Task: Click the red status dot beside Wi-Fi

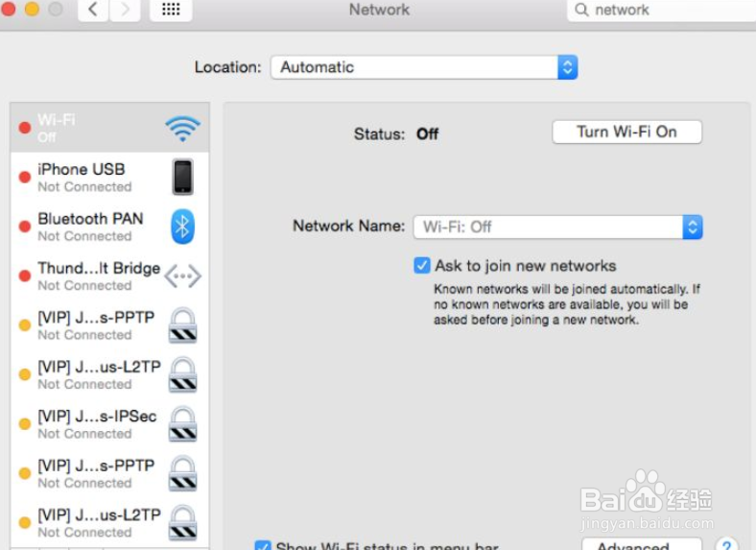Action: click(x=25, y=128)
